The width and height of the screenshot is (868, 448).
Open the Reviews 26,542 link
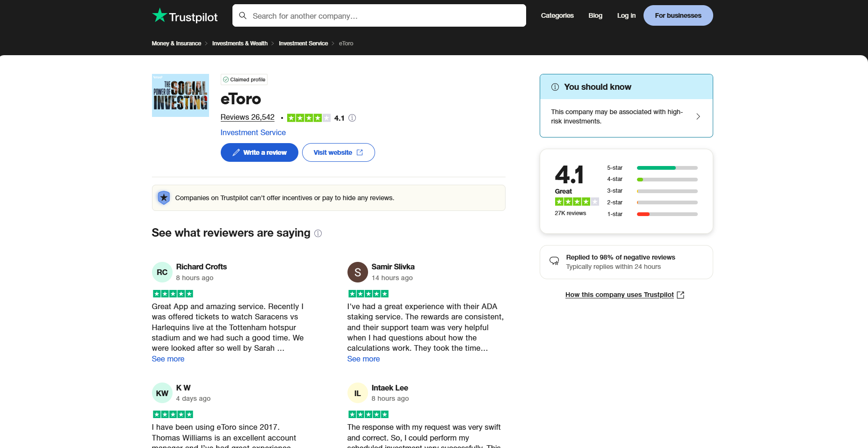(x=247, y=117)
